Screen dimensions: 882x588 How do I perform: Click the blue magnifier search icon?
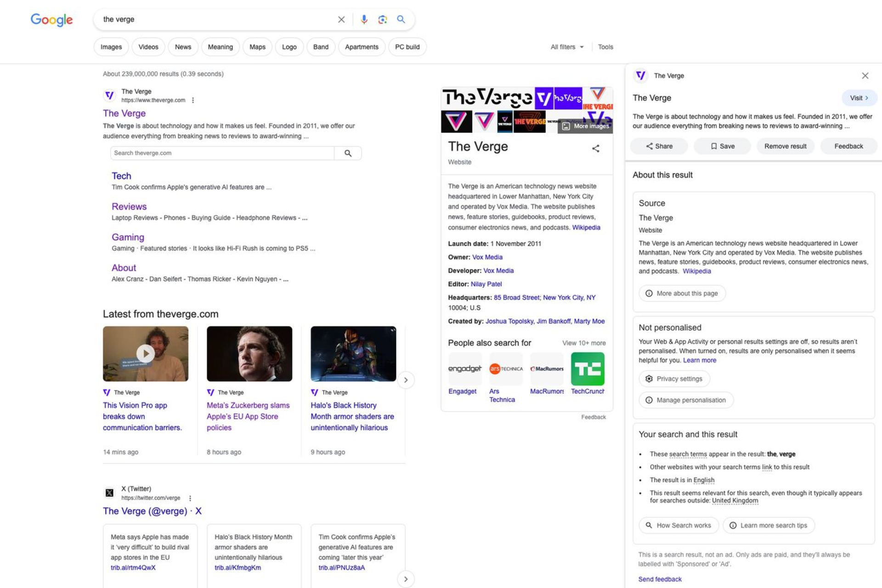401,19
